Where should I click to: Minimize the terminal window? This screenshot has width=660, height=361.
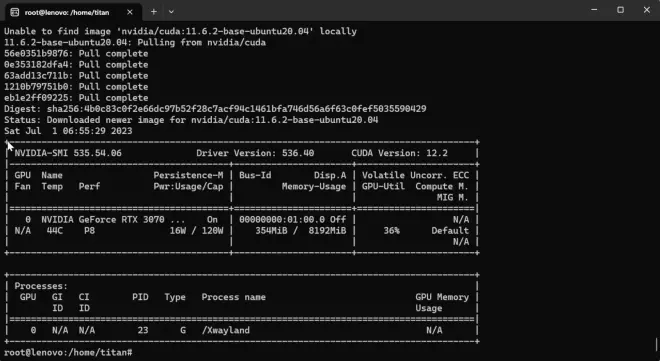click(x=594, y=10)
